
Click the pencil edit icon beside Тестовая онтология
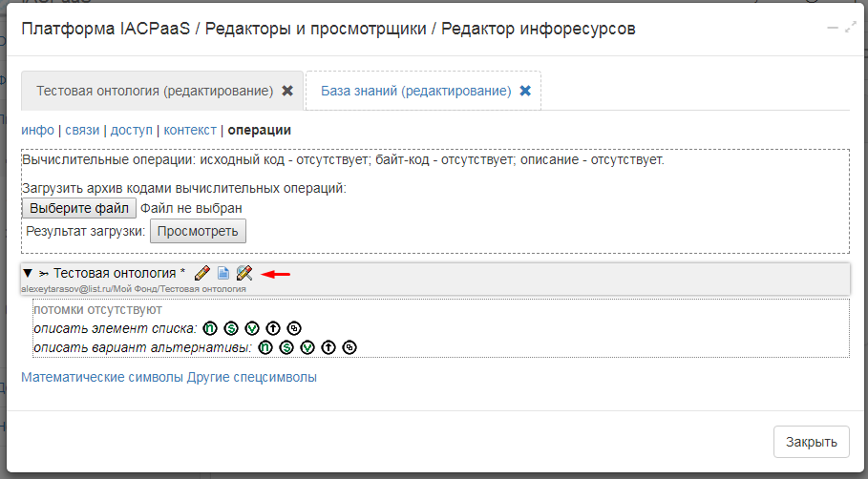(x=202, y=273)
